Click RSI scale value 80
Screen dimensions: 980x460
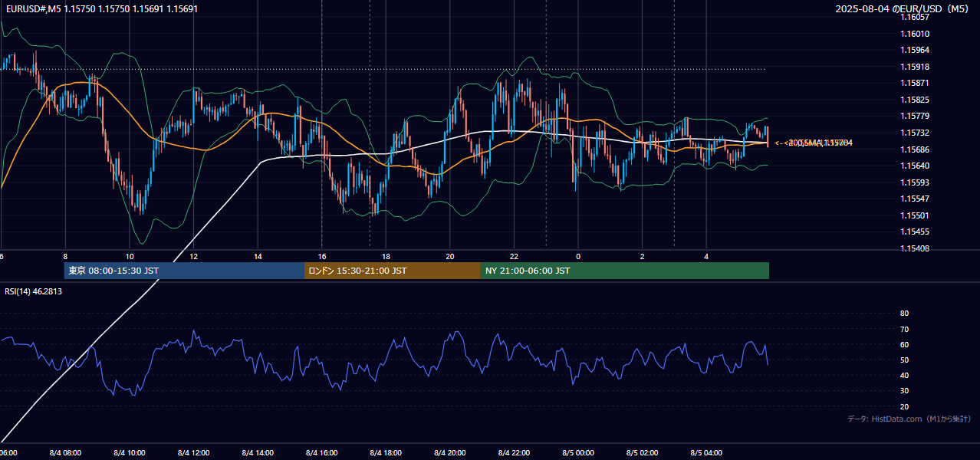(904, 314)
